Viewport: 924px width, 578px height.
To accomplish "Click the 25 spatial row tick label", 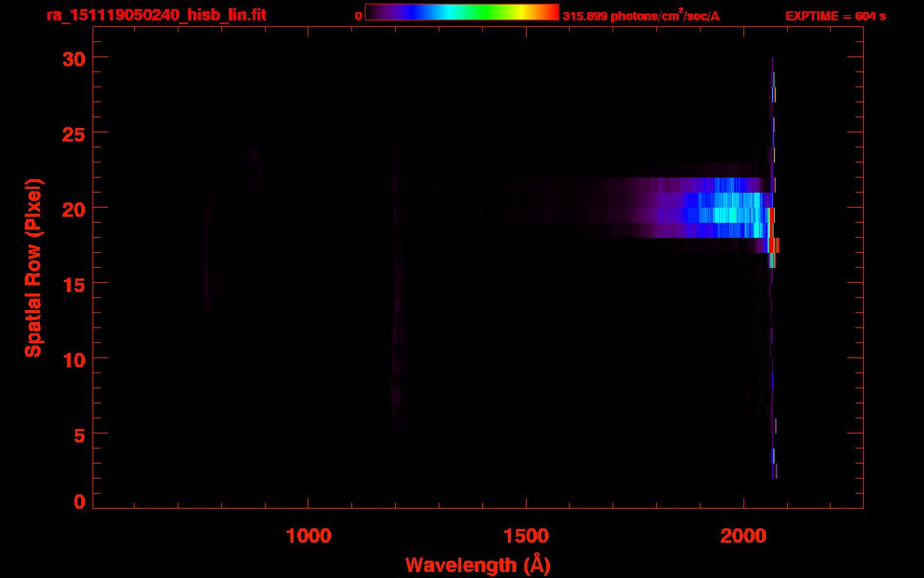I will coord(74,132).
